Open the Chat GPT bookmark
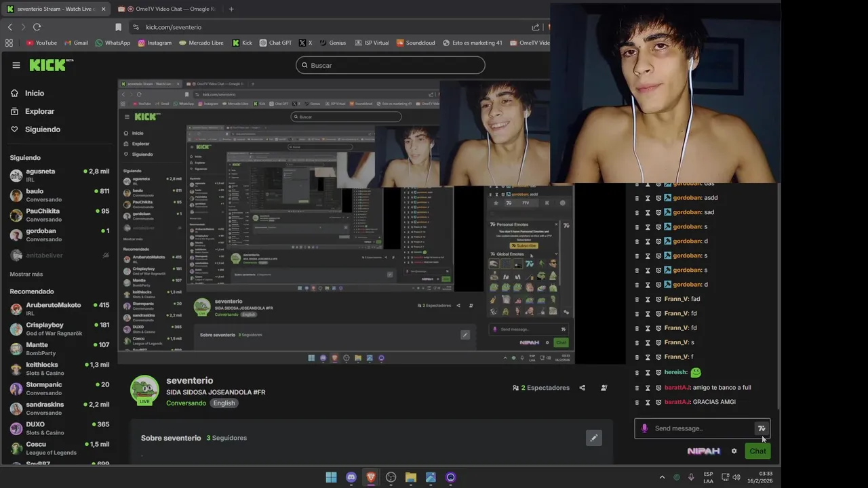This screenshot has height=488, width=868. click(x=275, y=43)
